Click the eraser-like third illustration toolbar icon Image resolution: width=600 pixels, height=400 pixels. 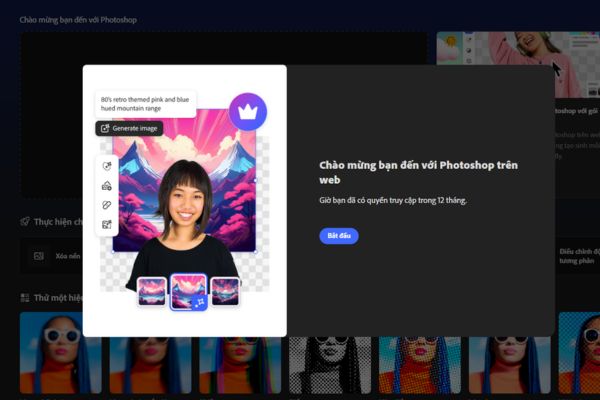tap(107, 205)
